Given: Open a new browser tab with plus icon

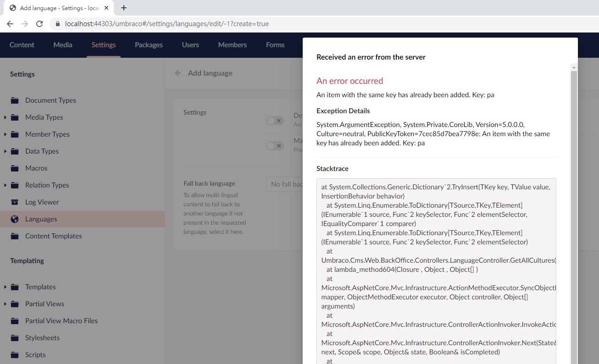Looking at the screenshot, I should coord(124,8).
